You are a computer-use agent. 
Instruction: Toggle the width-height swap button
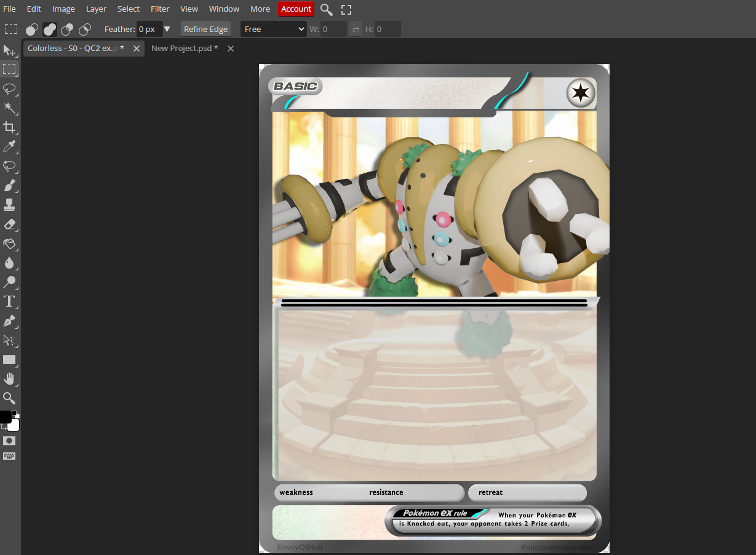[x=356, y=29]
